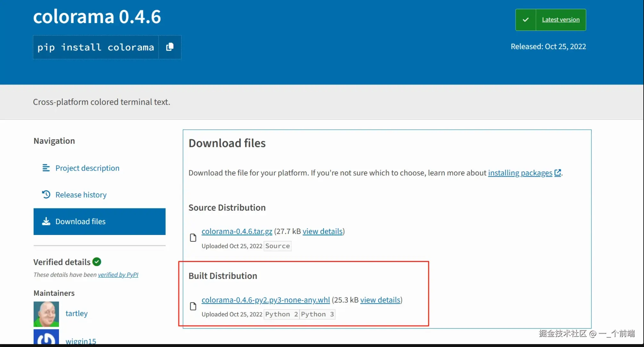Open the verified by PyPI link

click(x=118, y=275)
